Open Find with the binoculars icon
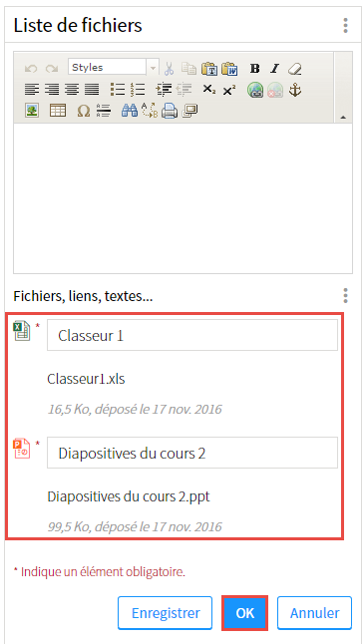Screen dimensions: 364x644 click(130, 110)
